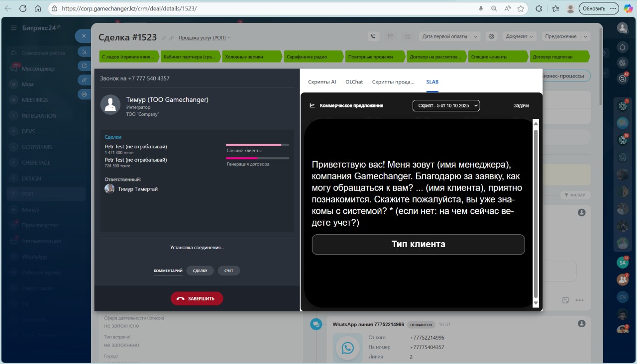The height and width of the screenshot is (364, 637).
Task: Close the deal slider with X button
Action: 84,36
